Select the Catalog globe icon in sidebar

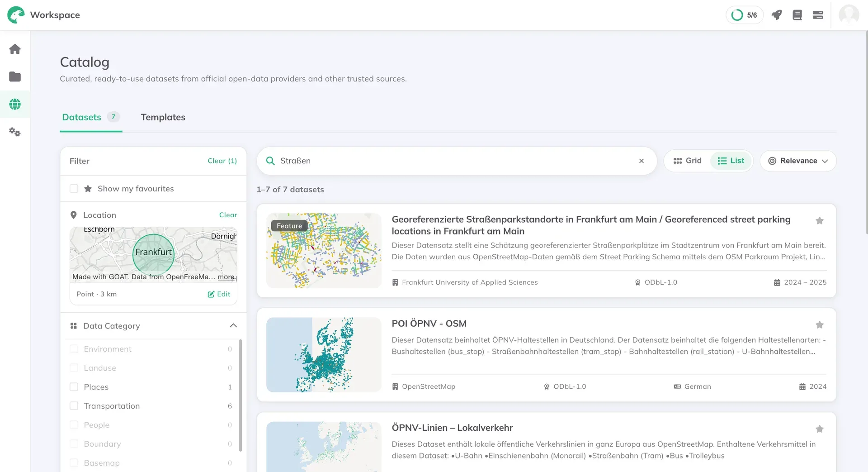tap(15, 105)
